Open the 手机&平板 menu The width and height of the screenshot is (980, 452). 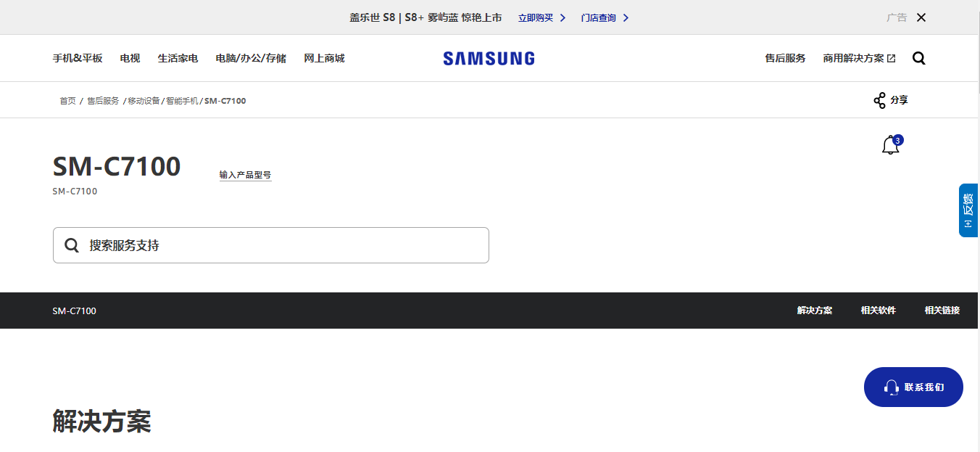click(x=78, y=58)
